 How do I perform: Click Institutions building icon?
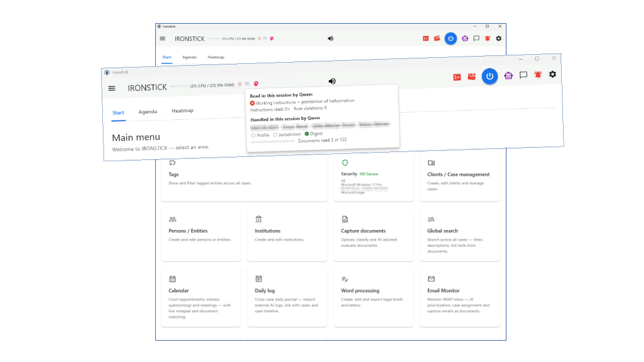(x=259, y=219)
